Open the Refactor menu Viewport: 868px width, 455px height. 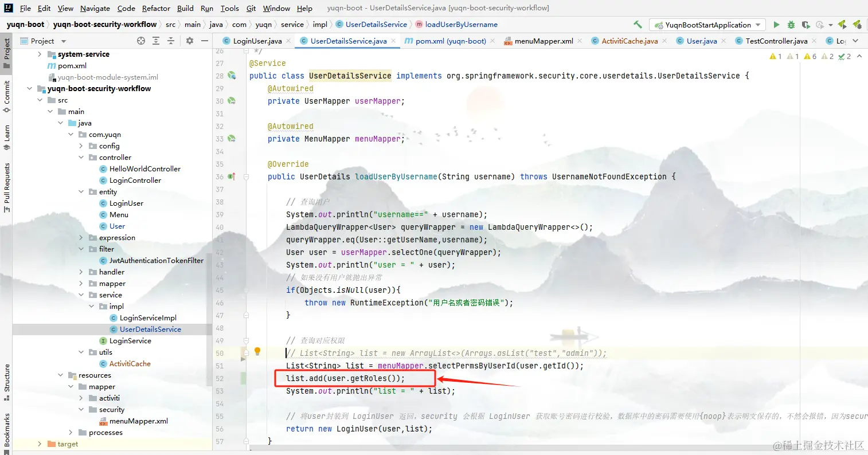(156, 8)
